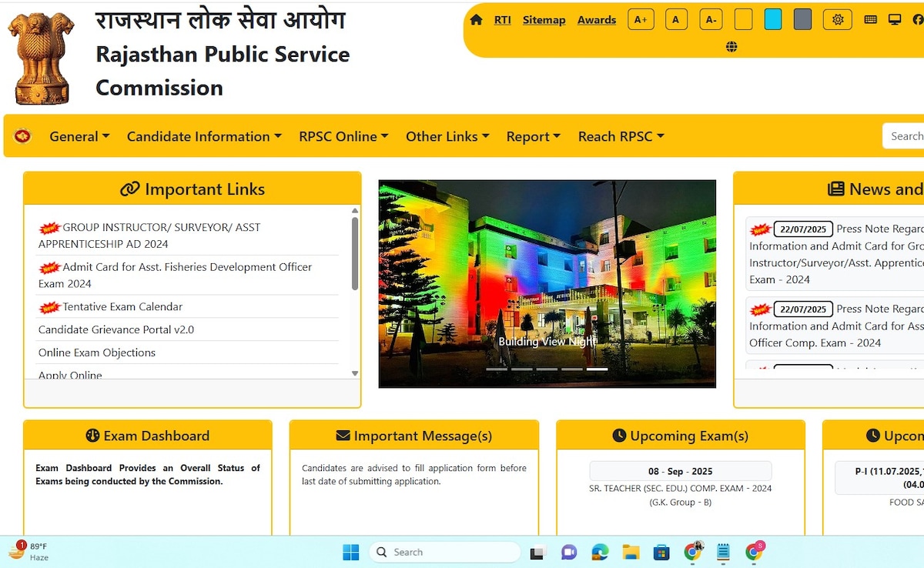Select the first carousel slide indicator

[497, 369]
